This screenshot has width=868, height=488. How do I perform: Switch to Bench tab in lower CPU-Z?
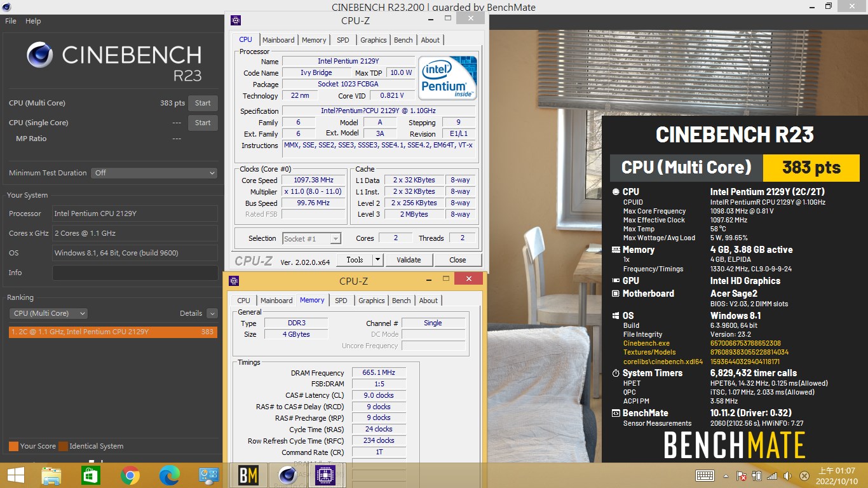(402, 301)
